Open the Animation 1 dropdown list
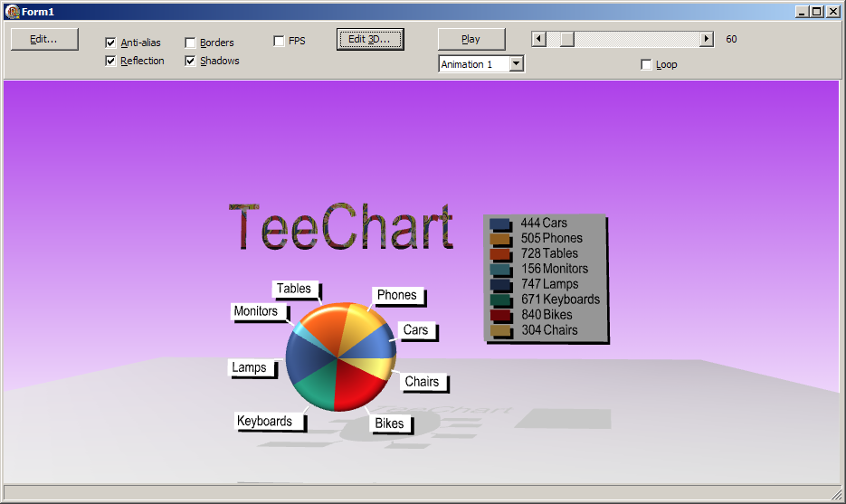Viewport: 846px width, 504px height. pos(517,64)
